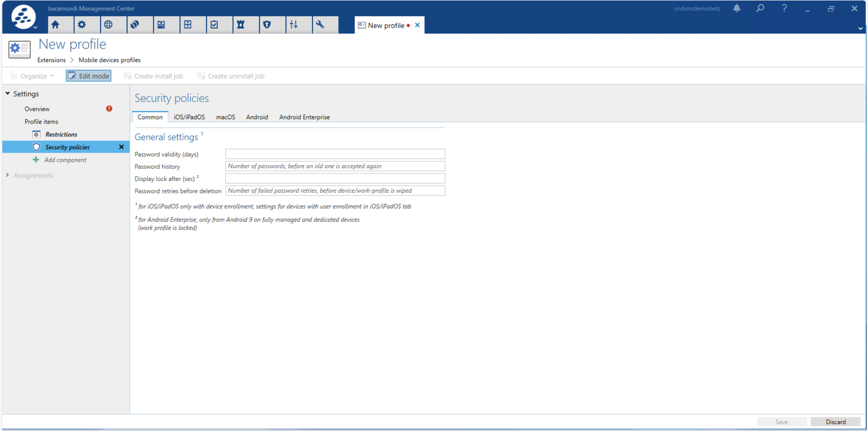Open the wrench tools icon in toolbar
Screen dimensions: 868x431
tap(320, 25)
